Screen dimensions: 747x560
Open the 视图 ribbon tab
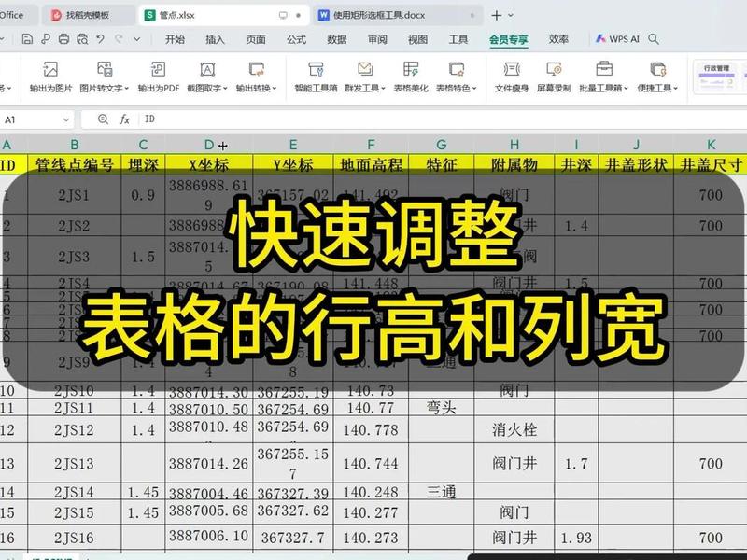[417, 39]
